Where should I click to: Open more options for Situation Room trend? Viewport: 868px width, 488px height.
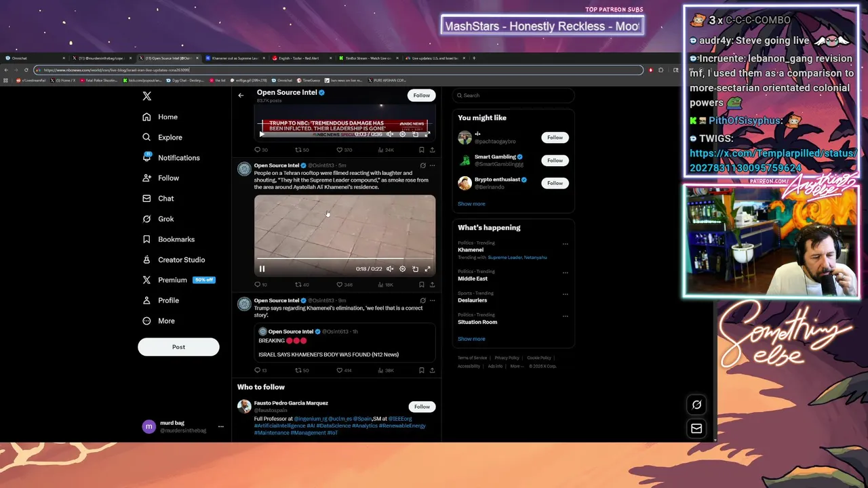click(565, 316)
